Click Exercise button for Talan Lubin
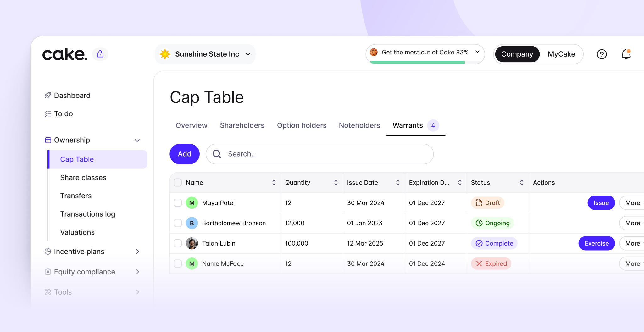Viewport: 644px width, 332px height. point(597,243)
